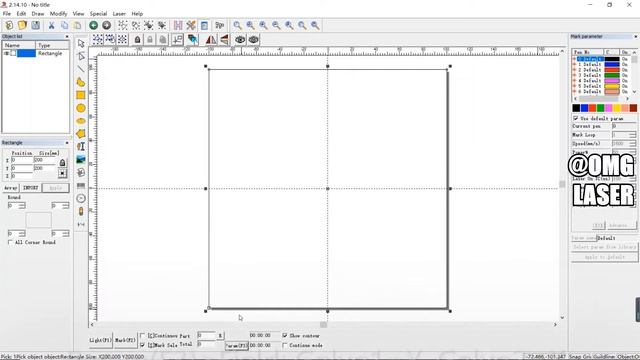Open the Edit menu
The height and width of the screenshot is (360, 640).
pyautogui.click(x=21, y=14)
